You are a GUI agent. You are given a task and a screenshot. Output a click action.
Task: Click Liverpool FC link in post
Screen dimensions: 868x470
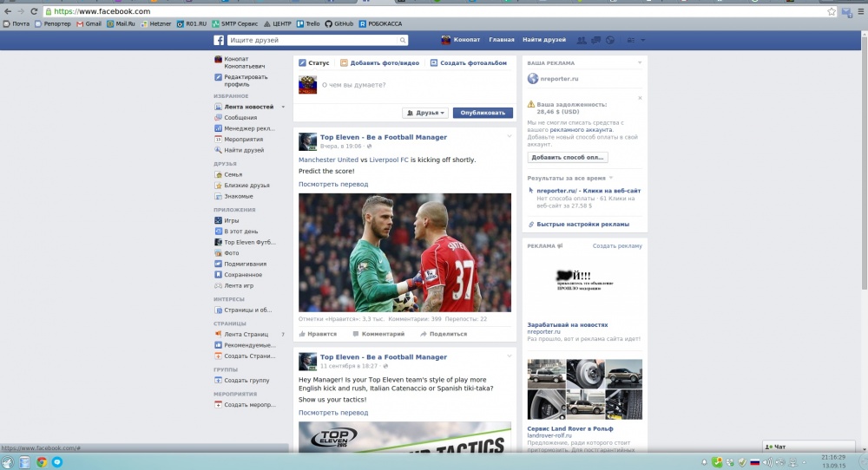pyautogui.click(x=389, y=160)
